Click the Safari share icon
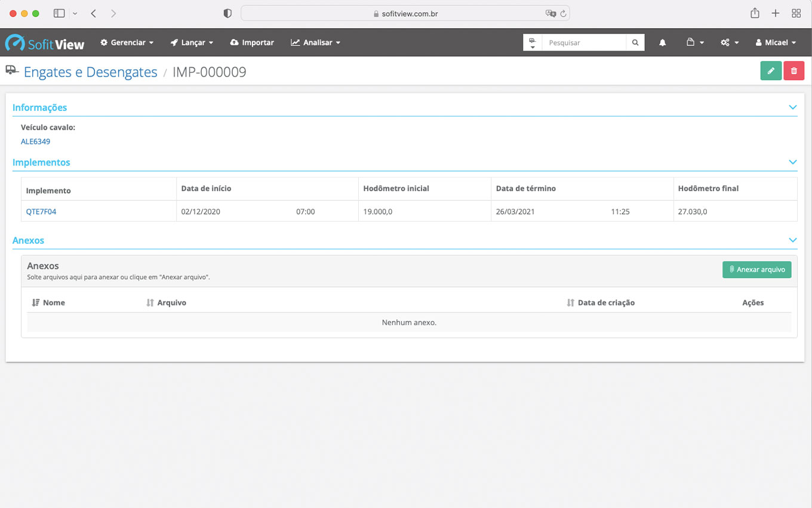This screenshot has width=812, height=508. 755,13
